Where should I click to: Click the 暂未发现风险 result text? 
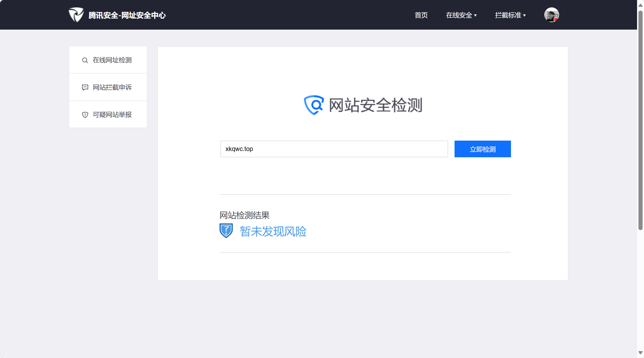[273, 231]
